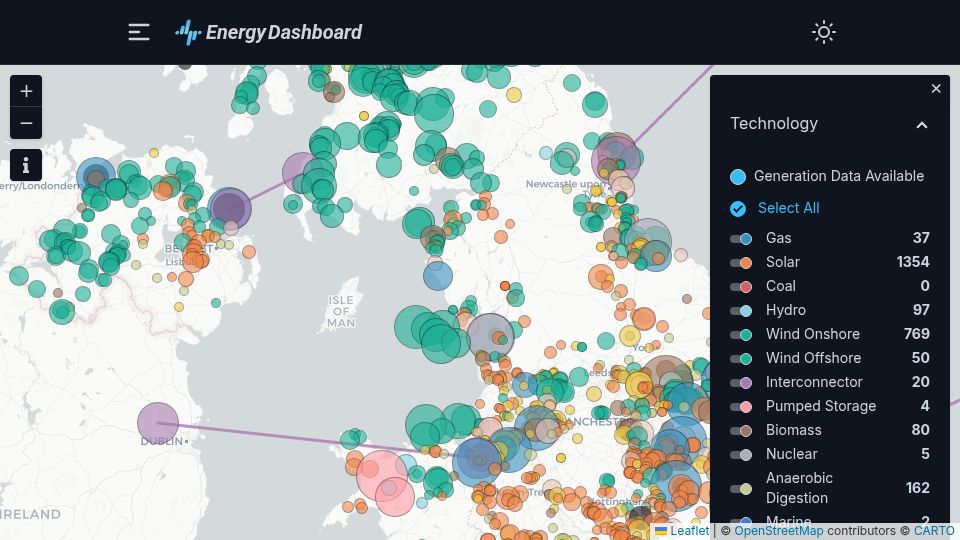The image size is (960, 540).
Task: Toggle the Nuclear switch
Action: (x=741, y=454)
